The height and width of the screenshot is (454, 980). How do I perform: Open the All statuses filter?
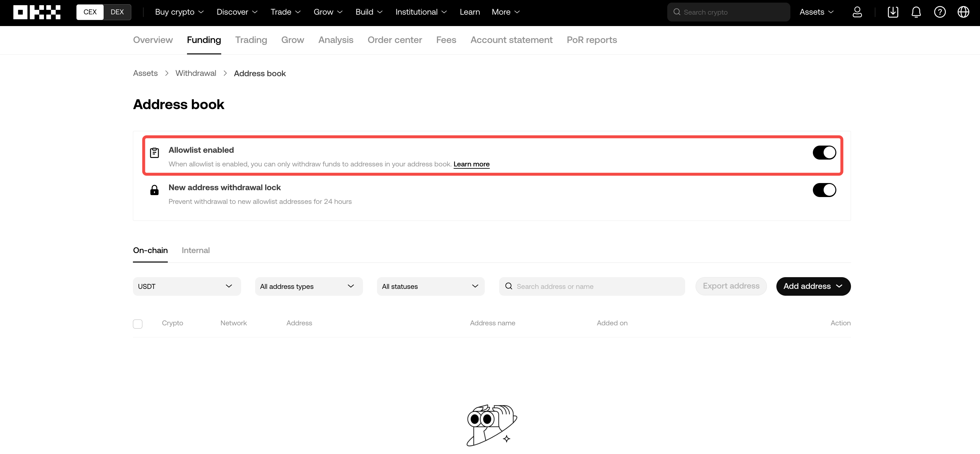click(x=430, y=286)
